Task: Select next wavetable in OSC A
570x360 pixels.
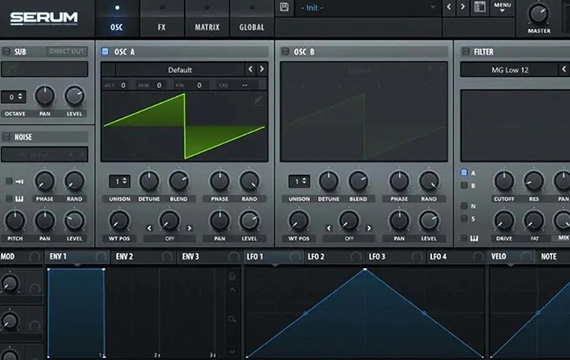Action: (x=262, y=69)
